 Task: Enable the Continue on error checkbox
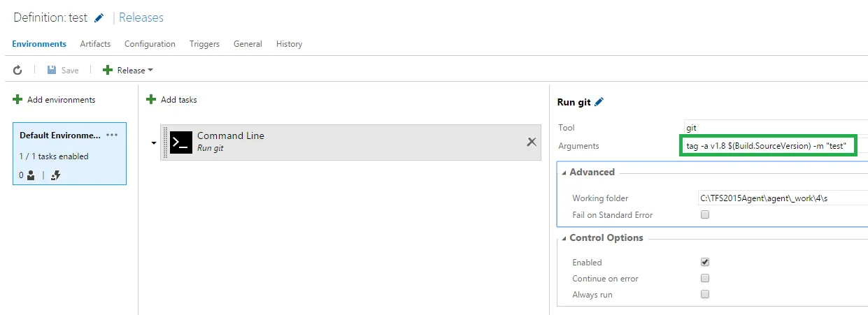(x=705, y=279)
